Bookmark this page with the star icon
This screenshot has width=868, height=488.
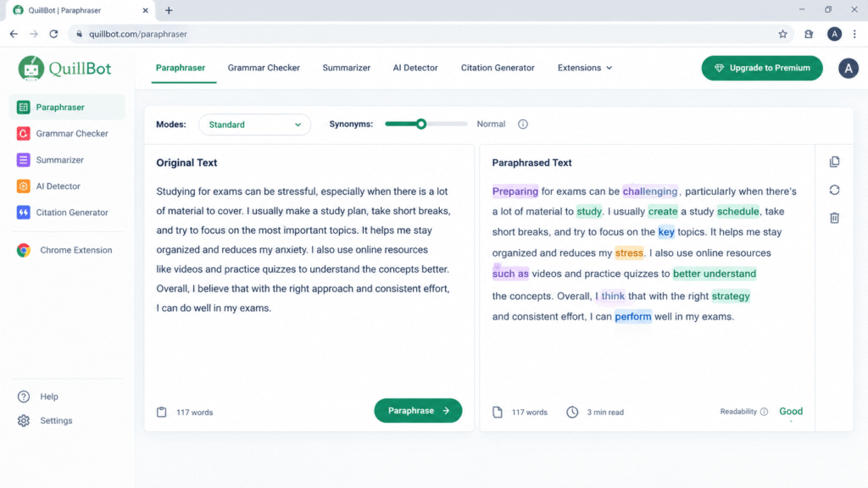(782, 34)
